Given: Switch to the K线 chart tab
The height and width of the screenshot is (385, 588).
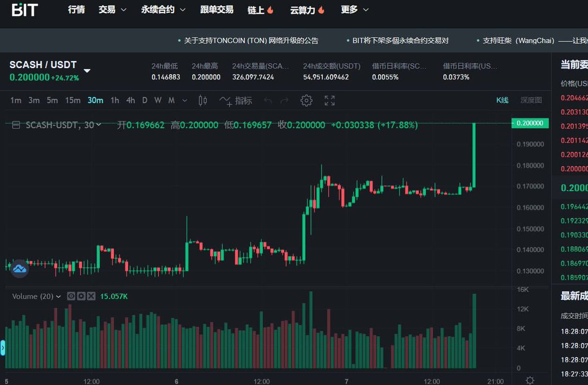Looking at the screenshot, I should pyautogui.click(x=502, y=100).
